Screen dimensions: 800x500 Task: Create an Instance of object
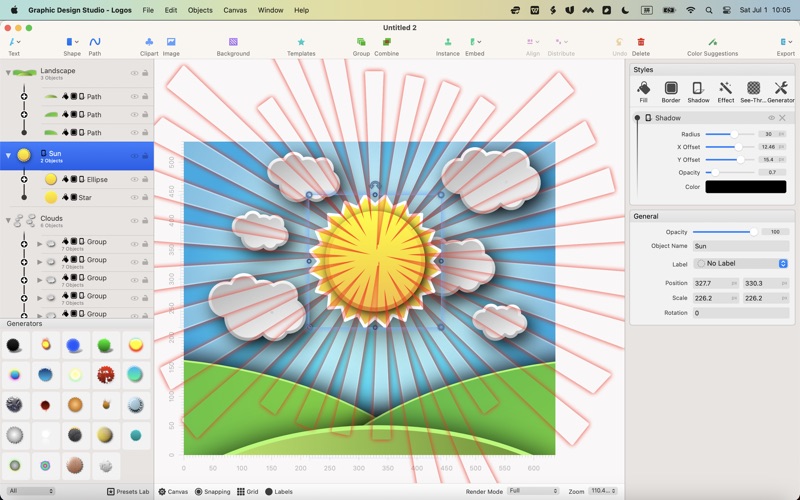coord(447,46)
